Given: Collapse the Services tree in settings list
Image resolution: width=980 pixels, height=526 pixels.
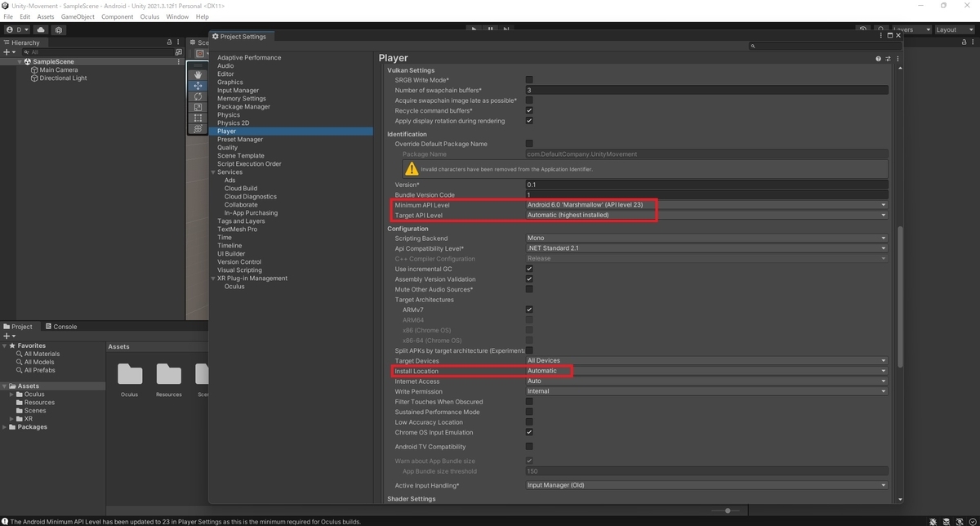Looking at the screenshot, I should (213, 172).
